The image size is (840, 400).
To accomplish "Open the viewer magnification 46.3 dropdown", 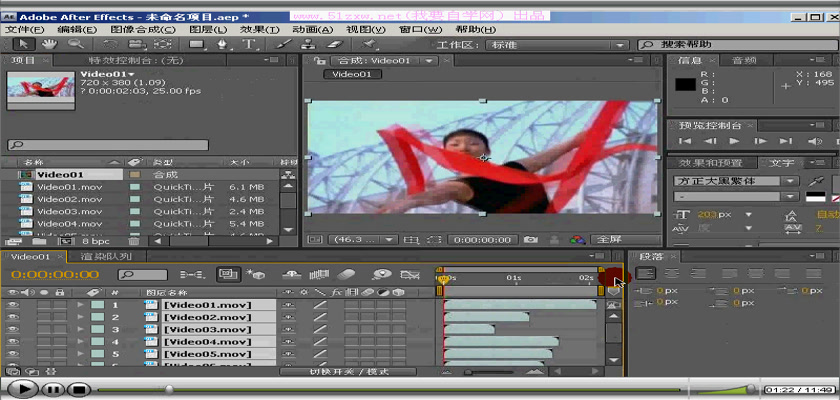I will pyautogui.click(x=363, y=240).
